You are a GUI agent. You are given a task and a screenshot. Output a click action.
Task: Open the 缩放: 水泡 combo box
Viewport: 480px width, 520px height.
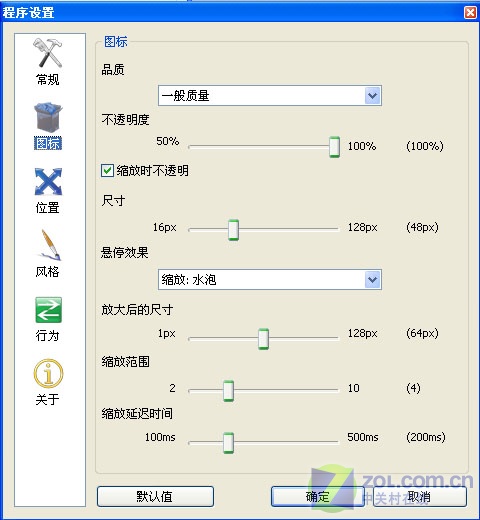tap(270, 280)
